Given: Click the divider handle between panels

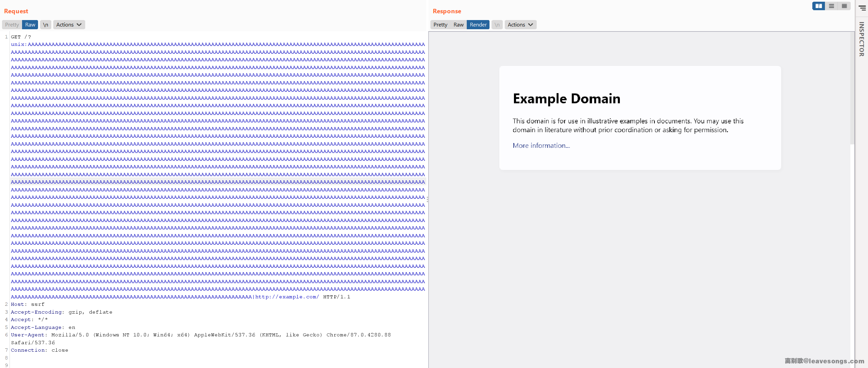Looking at the screenshot, I should 427,199.
